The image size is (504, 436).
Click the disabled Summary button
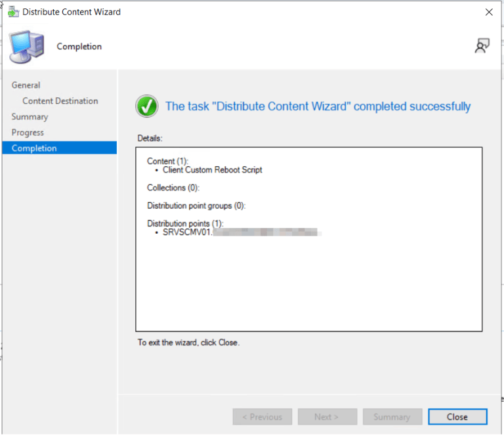point(392,417)
